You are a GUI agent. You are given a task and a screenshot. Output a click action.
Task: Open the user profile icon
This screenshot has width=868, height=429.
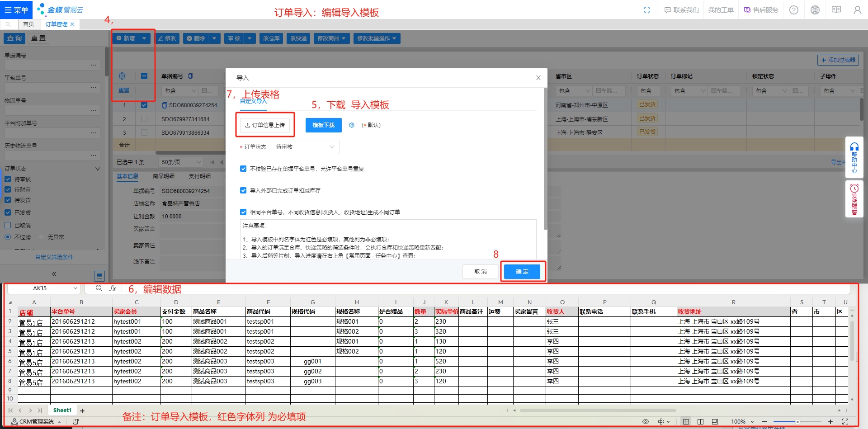(857, 10)
